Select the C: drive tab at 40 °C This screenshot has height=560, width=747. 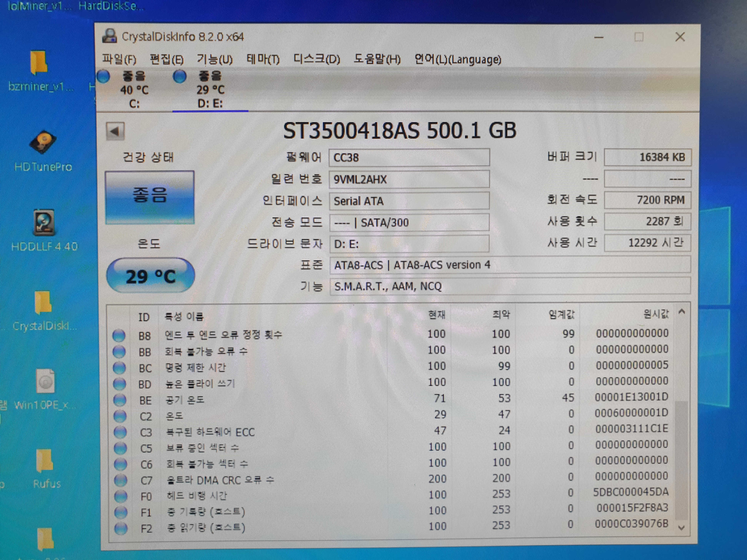click(x=134, y=90)
